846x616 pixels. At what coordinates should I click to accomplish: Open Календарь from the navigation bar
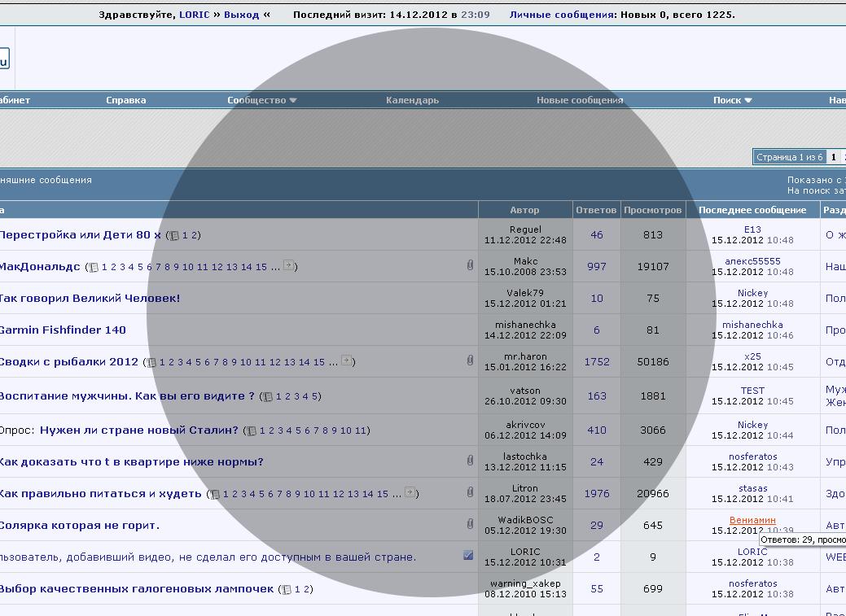pos(412,100)
